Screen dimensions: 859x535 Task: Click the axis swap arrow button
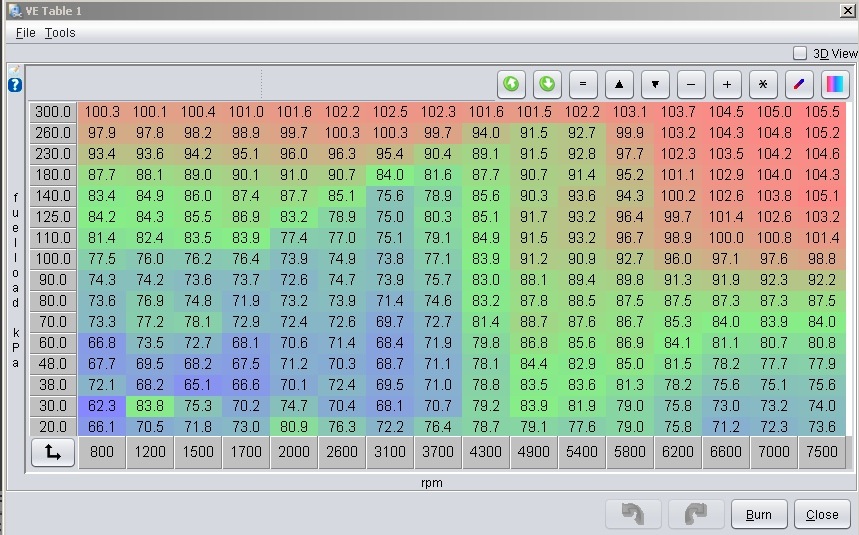pyautogui.click(x=53, y=452)
